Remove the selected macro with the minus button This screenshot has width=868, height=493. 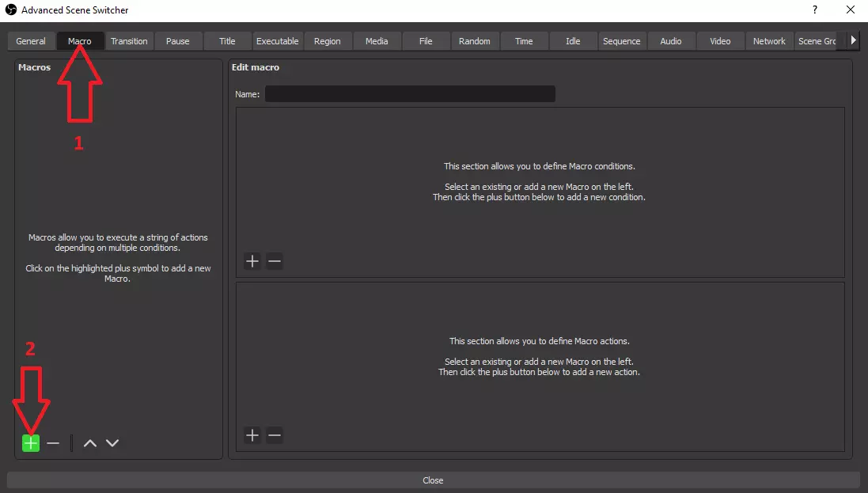[53, 443]
